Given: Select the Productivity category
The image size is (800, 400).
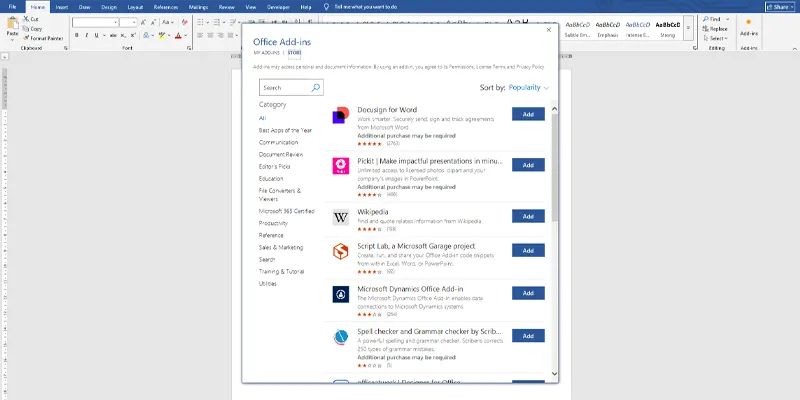Looking at the screenshot, I should [273, 223].
